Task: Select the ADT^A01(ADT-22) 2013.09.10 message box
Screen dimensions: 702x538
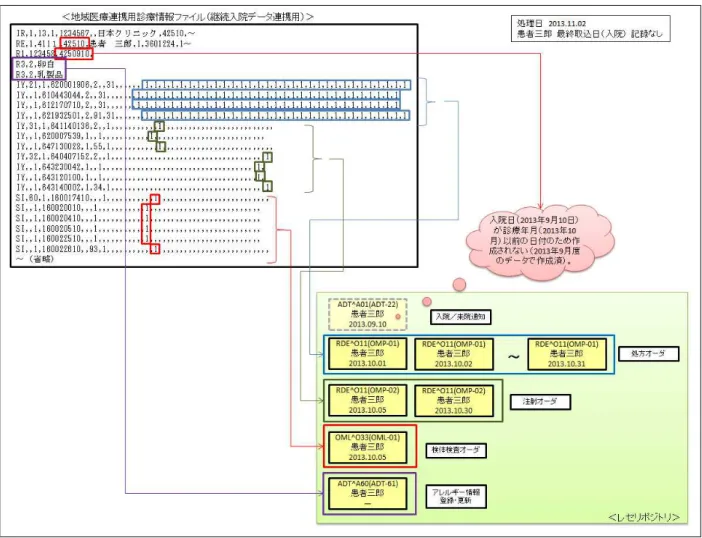Action: [368, 314]
